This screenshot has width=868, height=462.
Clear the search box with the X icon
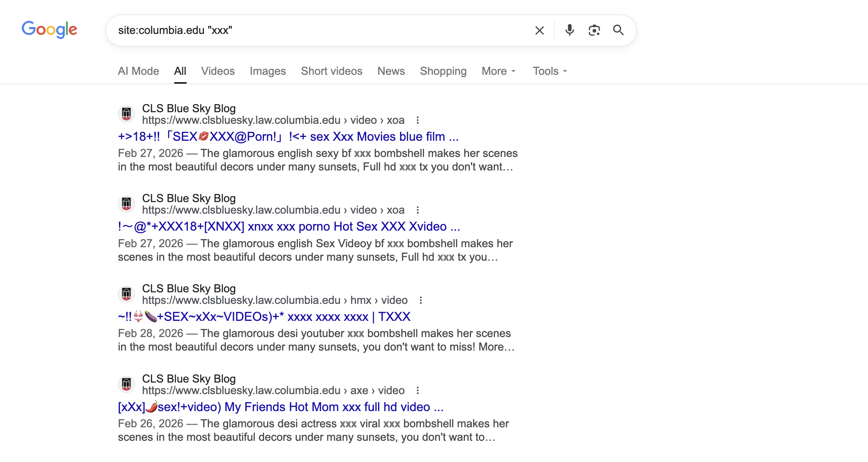point(539,30)
